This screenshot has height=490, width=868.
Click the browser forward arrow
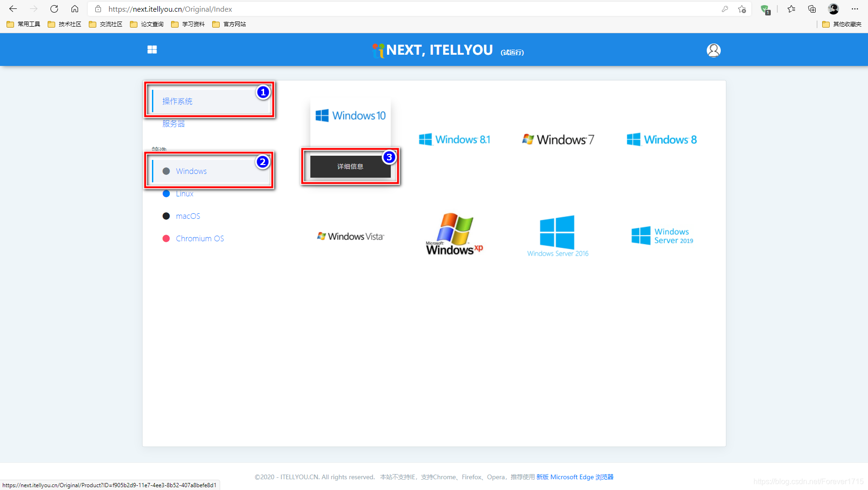tap(34, 9)
